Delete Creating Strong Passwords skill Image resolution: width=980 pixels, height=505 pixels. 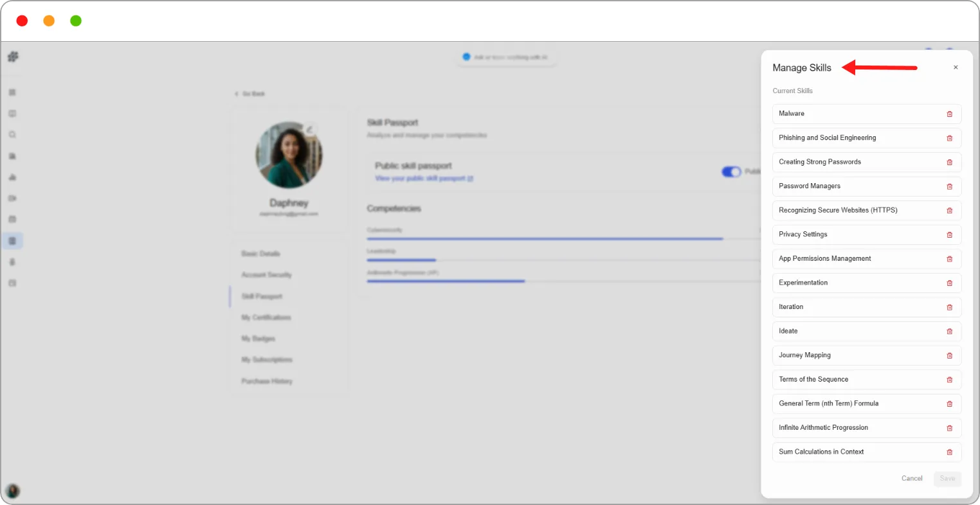click(949, 162)
